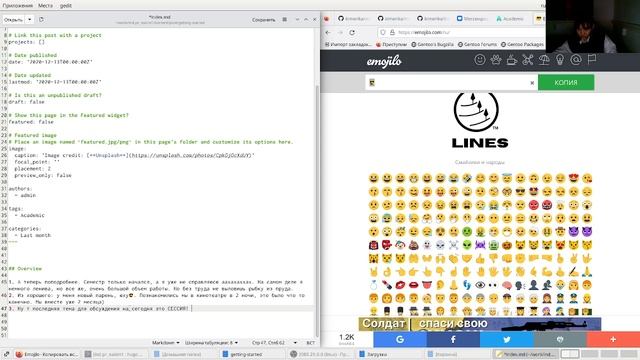
Task: Click the ## Overview heading line
Action: coord(25,269)
